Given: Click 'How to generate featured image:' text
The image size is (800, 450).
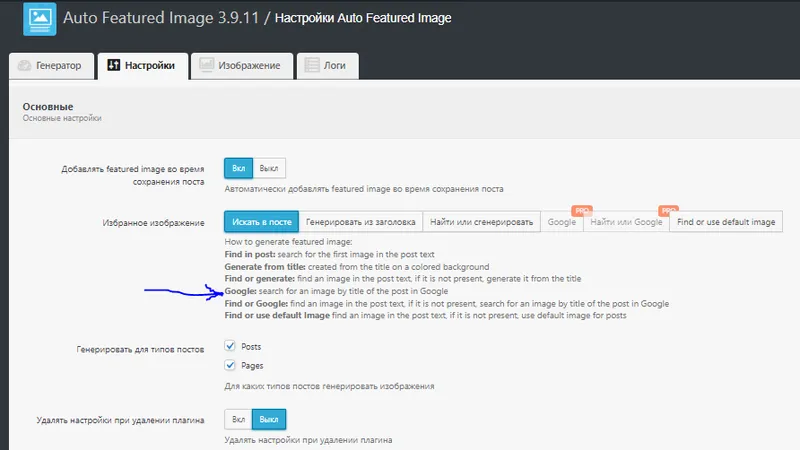Looking at the screenshot, I should [x=288, y=242].
